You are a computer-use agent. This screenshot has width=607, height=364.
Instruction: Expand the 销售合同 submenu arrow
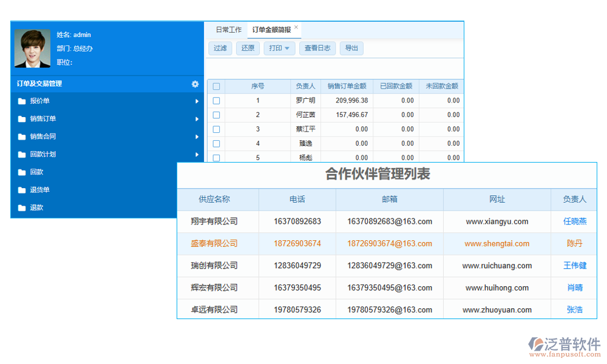197,136
